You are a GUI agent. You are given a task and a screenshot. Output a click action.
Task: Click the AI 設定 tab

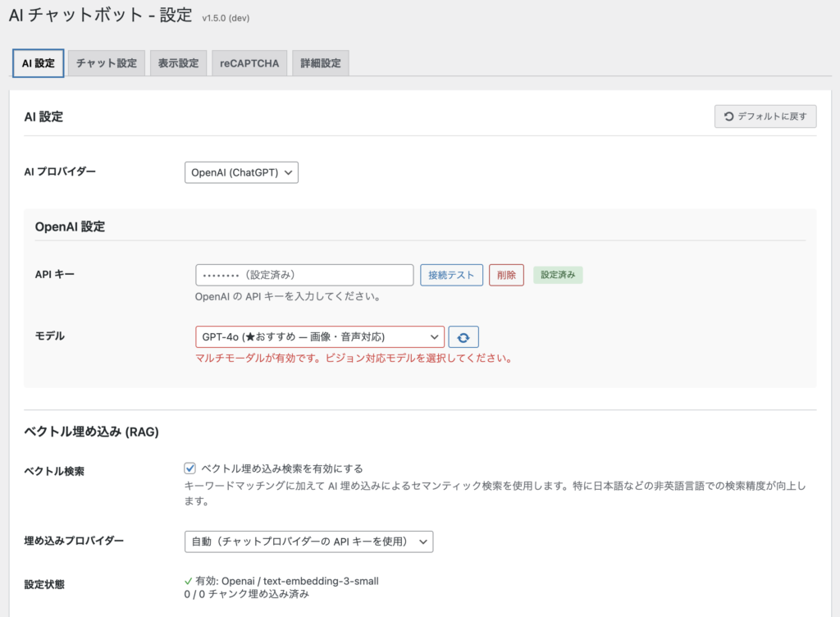click(x=38, y=62)
